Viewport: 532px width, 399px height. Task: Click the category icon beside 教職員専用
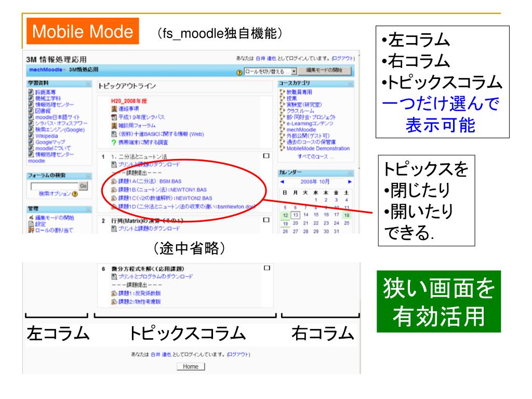click(x=282, y=92)
